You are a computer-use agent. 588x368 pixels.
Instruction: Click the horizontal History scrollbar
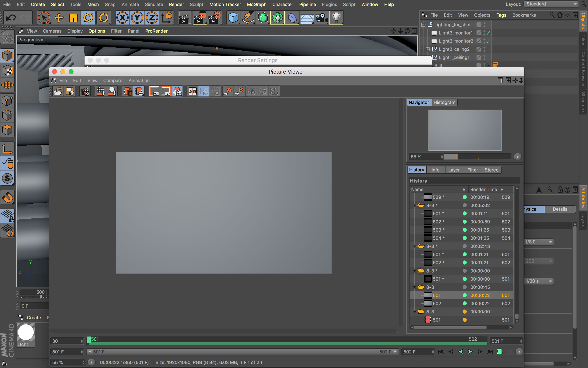tap(450, 328)
